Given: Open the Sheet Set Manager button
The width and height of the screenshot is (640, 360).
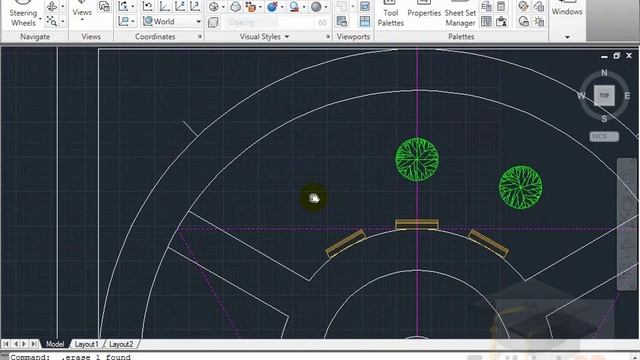Looking at the screenshot, I should tap(460, 14).
